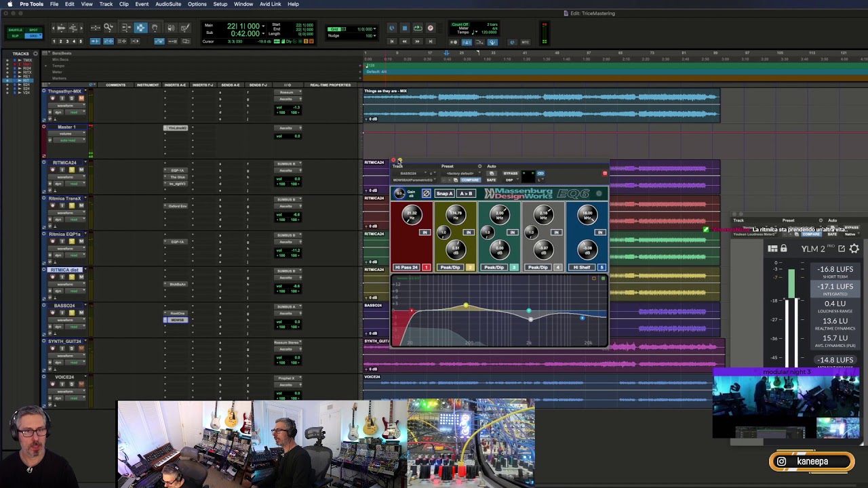Screen dimensions: 868x488
Task: Open factory default preset dropdown
Action: 462,174
